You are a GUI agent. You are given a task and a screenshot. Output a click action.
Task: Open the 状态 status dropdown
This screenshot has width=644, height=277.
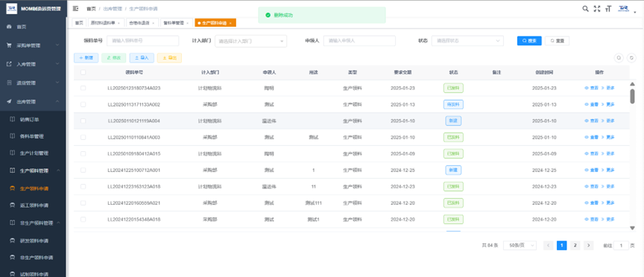pos(467,41)
